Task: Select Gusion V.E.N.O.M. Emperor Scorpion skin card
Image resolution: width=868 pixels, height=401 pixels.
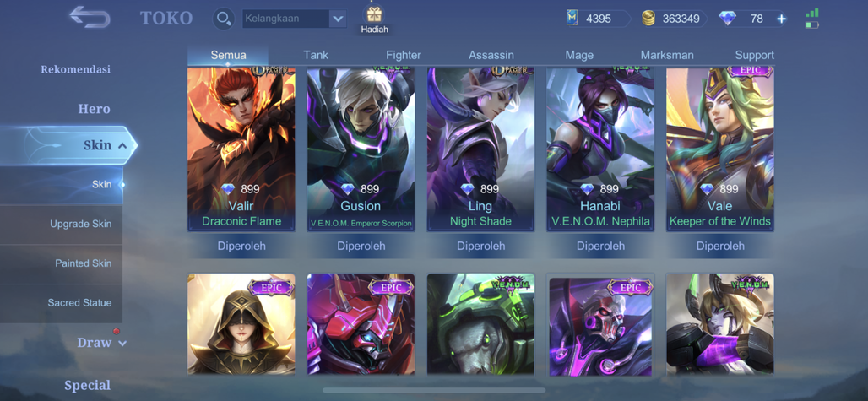Action: [x=361, y=149]
